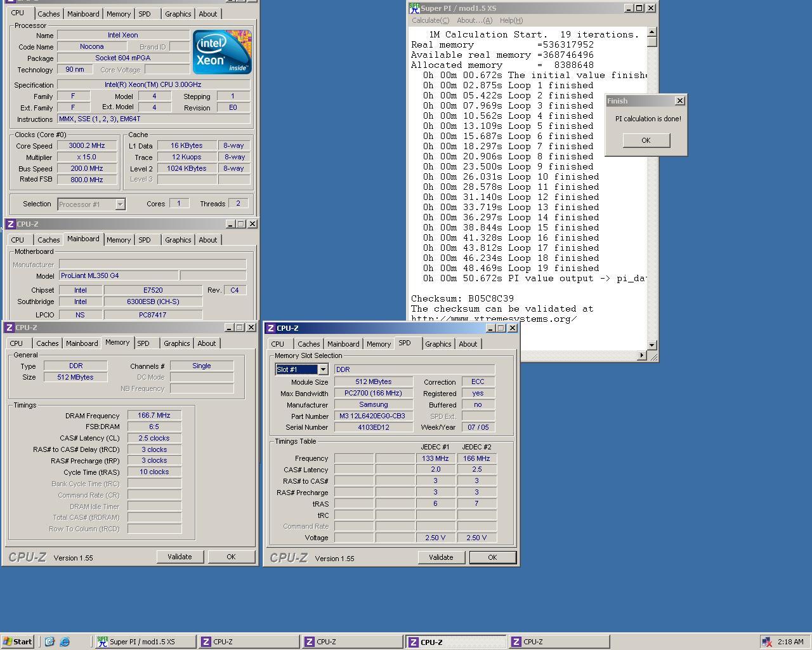Click the DRAM Frequency value field

coord(155,415)
